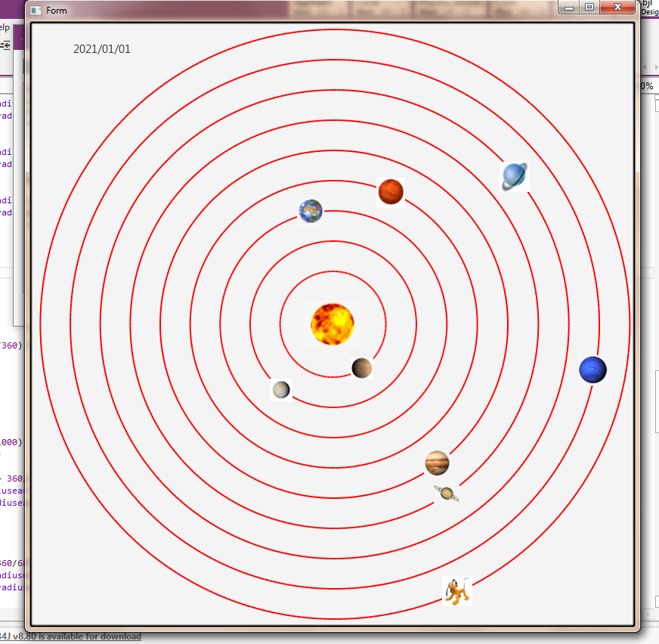Select the striped Jupiter planet image
Viewport: 659px width, 644px height.
[x=437, y=463]
